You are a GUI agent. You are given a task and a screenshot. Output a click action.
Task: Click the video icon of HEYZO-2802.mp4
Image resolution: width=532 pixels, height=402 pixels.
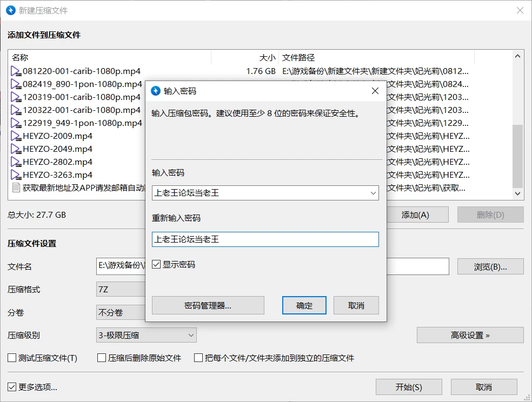tap(16, 162)
